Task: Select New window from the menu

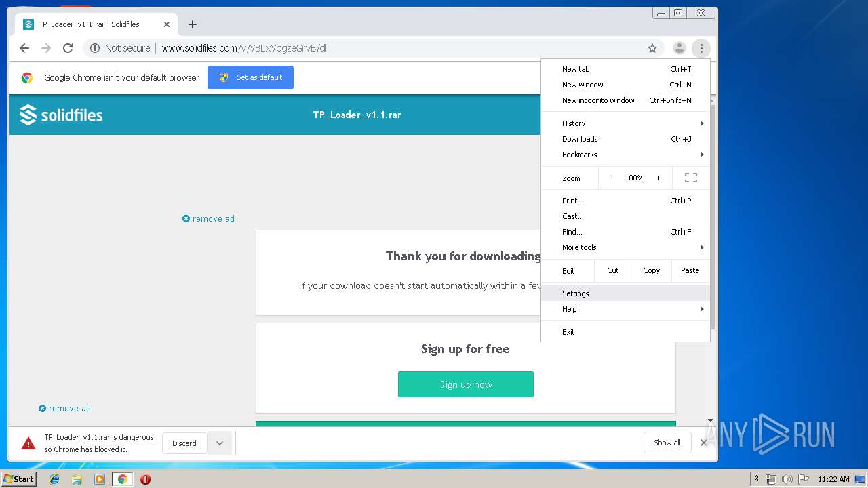Action: tap(625, 85)
